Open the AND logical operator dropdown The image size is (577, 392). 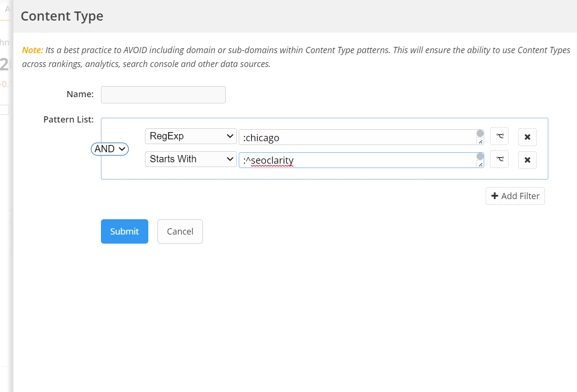[x=110, y=149]
